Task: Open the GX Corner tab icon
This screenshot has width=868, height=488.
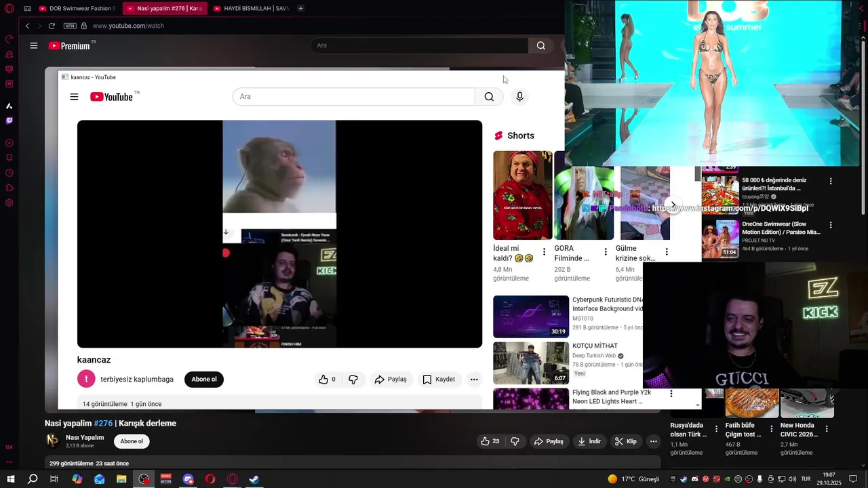Action: pyautogui.click(x=27, y=8)
